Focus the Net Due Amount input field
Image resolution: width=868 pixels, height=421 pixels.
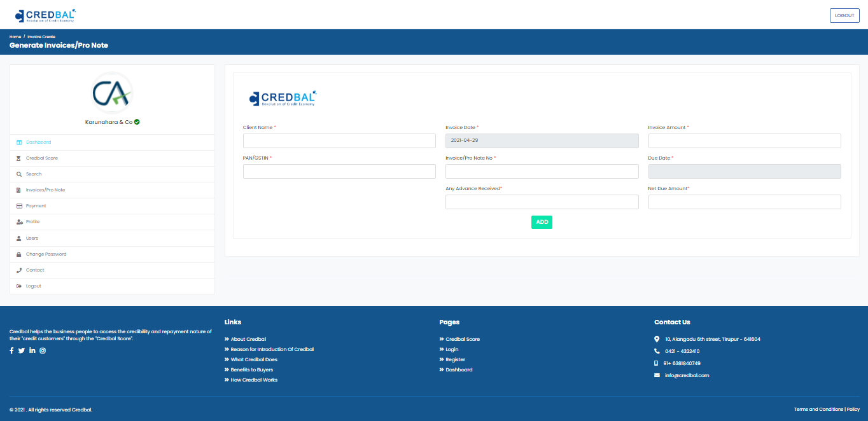[745, 202]
